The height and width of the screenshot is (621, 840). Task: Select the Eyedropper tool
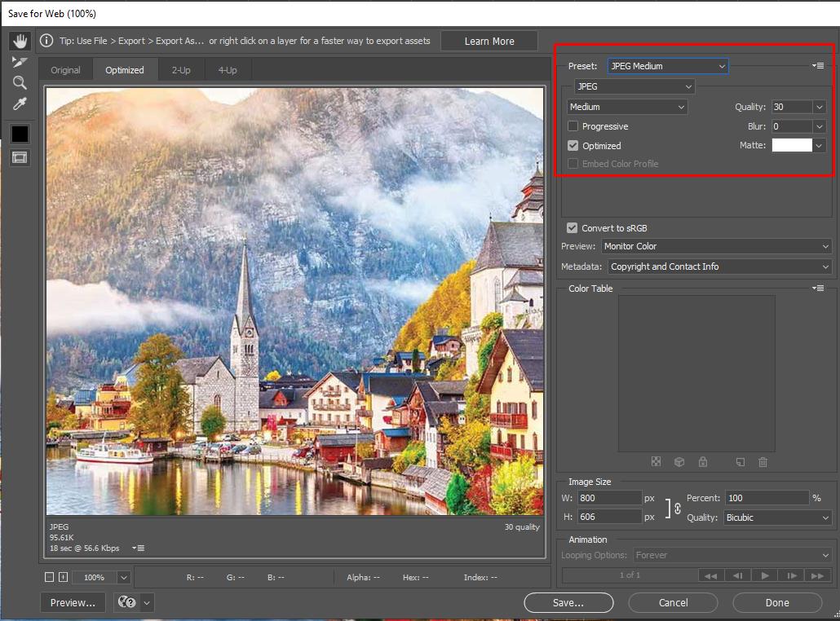tap(20, 103)
